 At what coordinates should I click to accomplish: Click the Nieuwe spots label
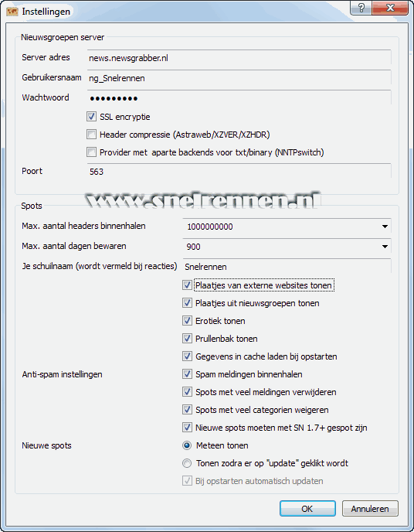point(46,445)
